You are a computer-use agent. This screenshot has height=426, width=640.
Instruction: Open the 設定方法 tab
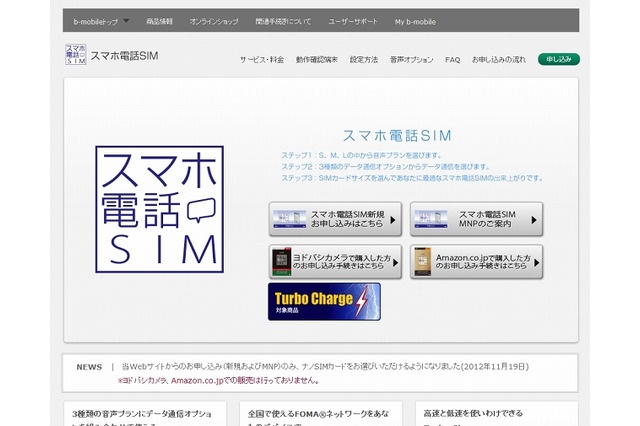(x=364, y=60)
